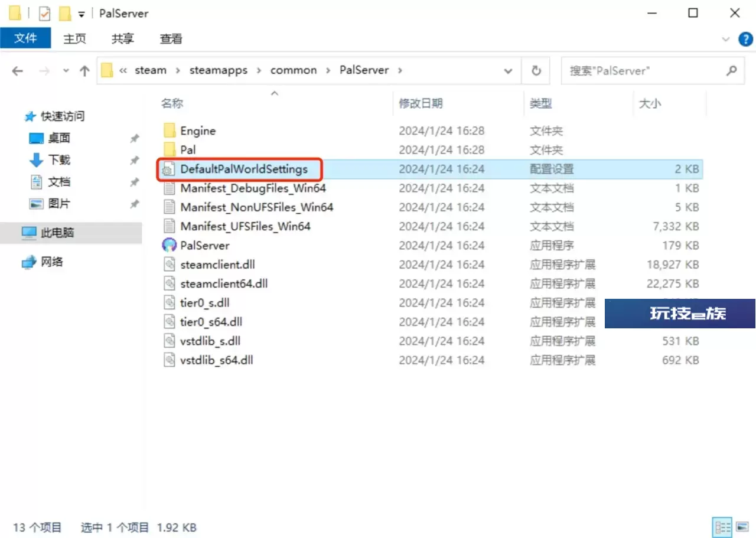756x538 pixels.
Task: Click the tier0_s.dll file icon
Action: coord(170,303)
